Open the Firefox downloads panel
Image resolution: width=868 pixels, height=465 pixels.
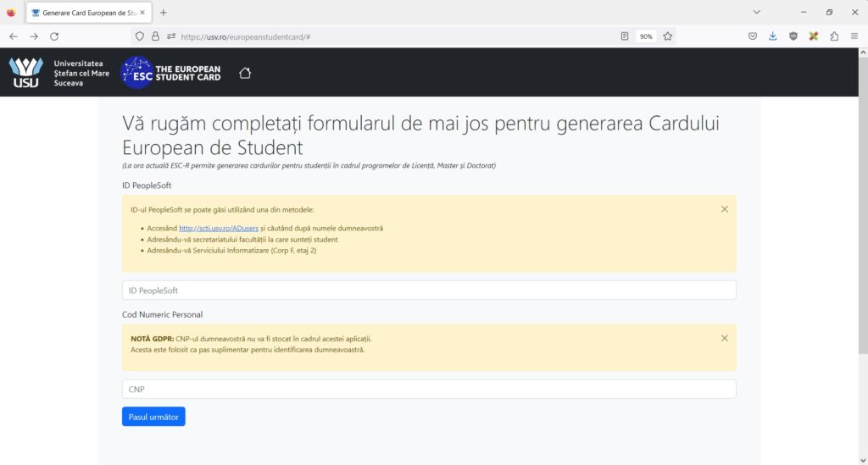[772, 36]
